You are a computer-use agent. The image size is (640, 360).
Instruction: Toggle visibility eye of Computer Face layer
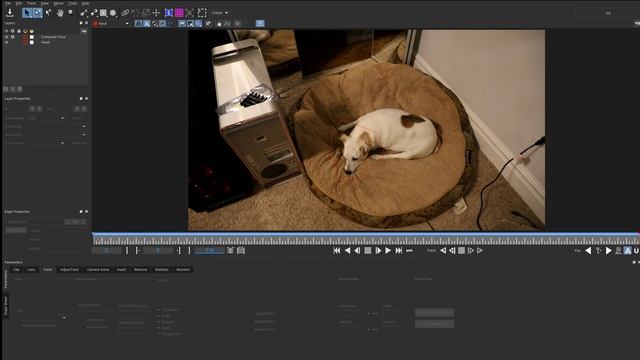coord(6,37)
